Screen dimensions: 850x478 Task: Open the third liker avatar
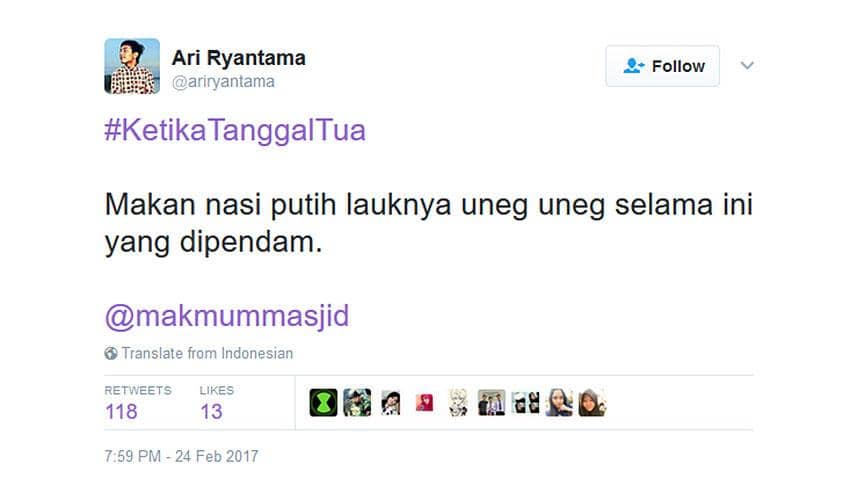click(x=391, y=403)
